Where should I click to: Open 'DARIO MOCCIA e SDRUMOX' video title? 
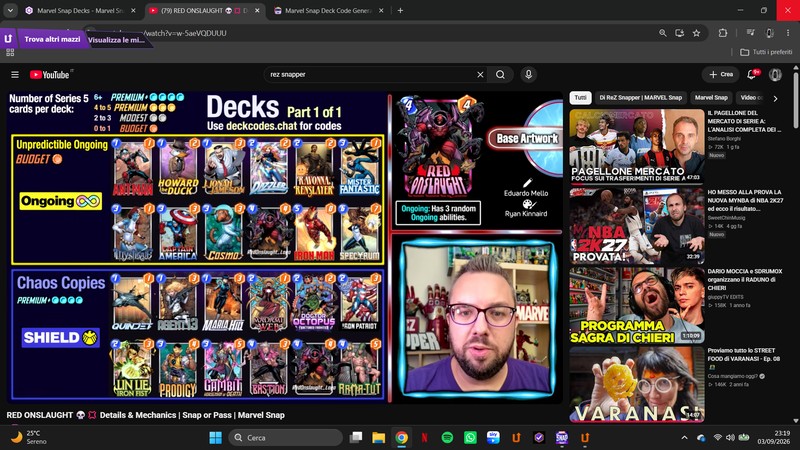(x=744, y=280)
